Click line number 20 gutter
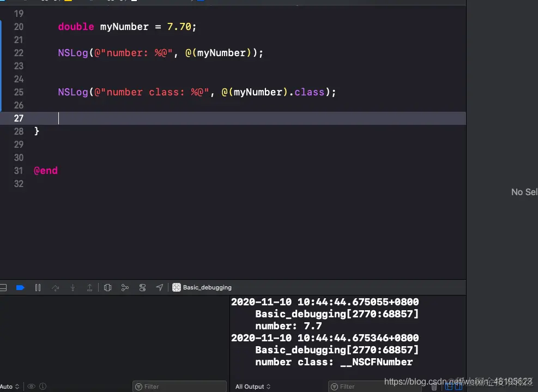 coord(19,27)
